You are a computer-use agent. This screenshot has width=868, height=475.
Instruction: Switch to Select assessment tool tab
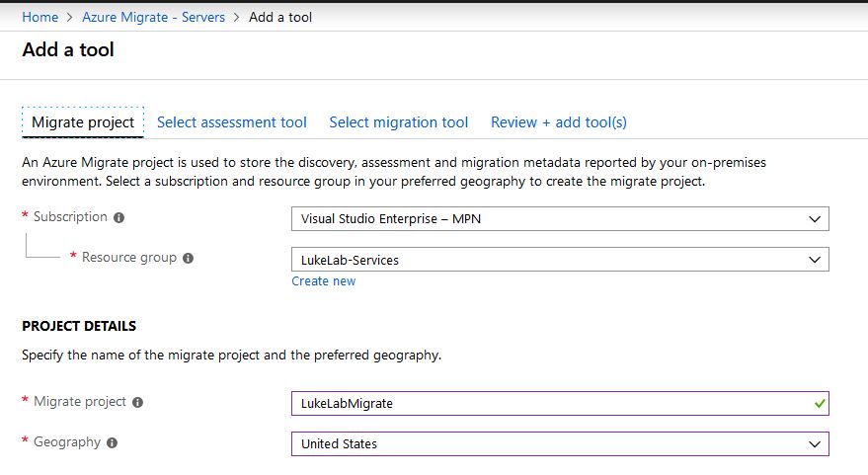coord(231,122)
